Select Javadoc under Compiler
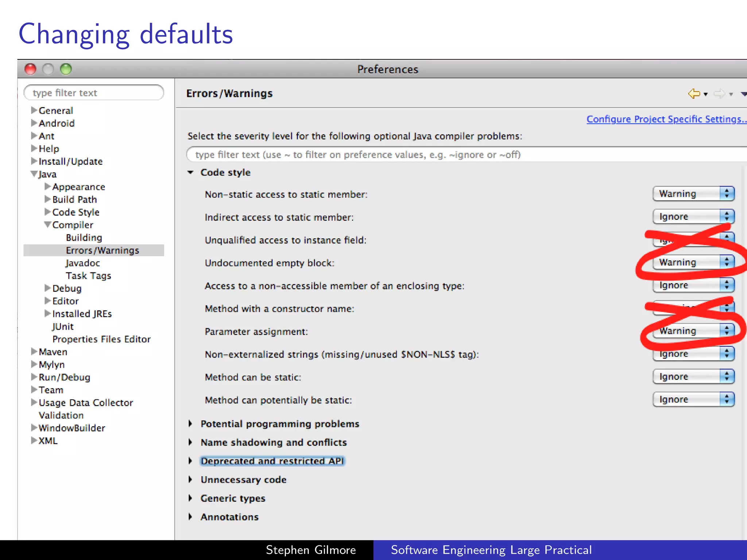 pyautogui.click(x=83, y=263)
